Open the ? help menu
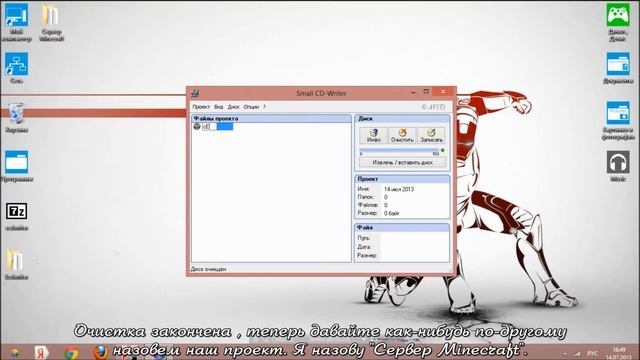 pos(264,107)
